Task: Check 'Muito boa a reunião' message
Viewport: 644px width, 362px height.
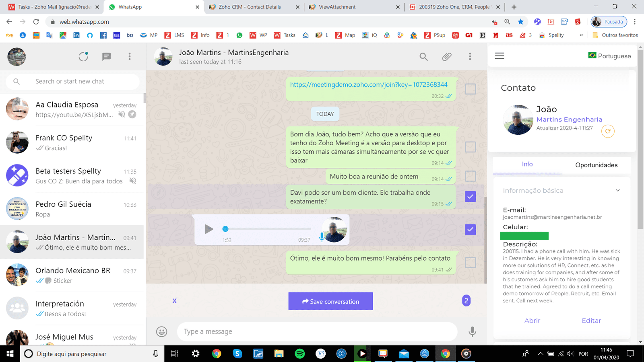Action: [x=470, y=176]
